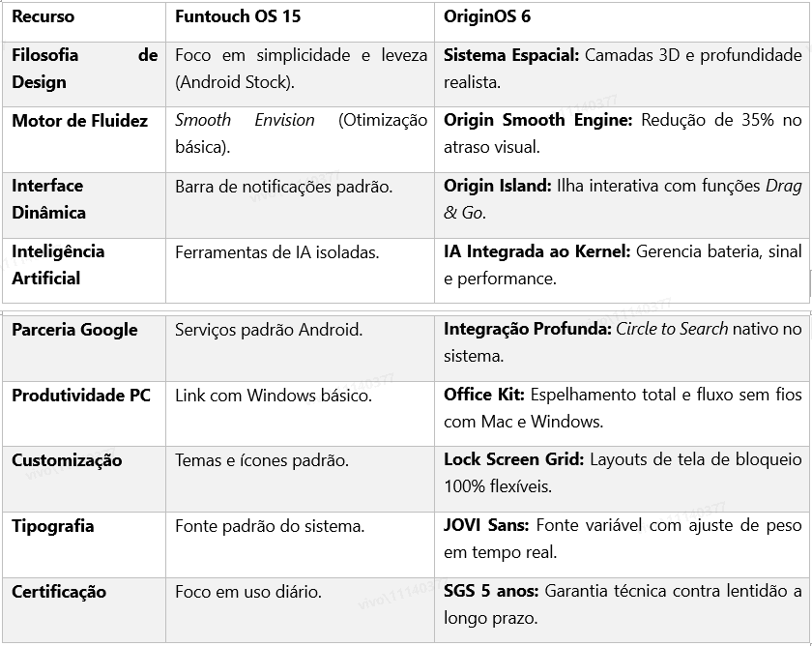Viewport: 812px width, 646px height.
Task: Select the "Inteligência Artificial" row label
Action: 58,265
